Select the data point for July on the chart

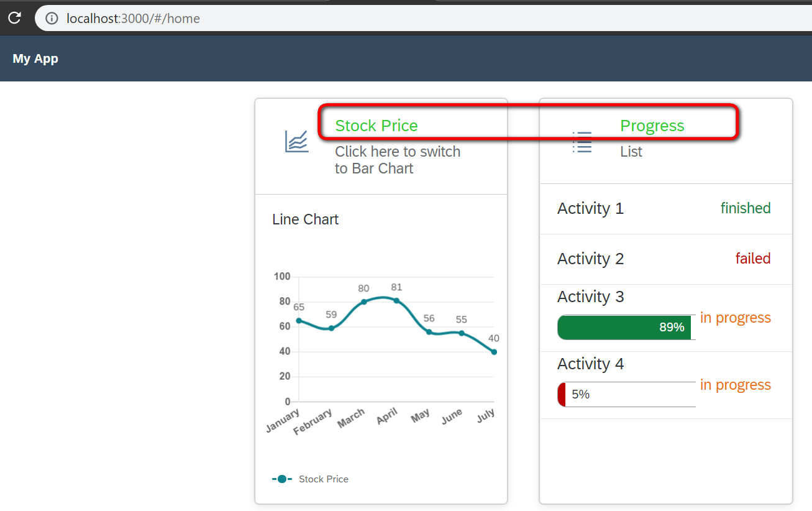[494, 351]
